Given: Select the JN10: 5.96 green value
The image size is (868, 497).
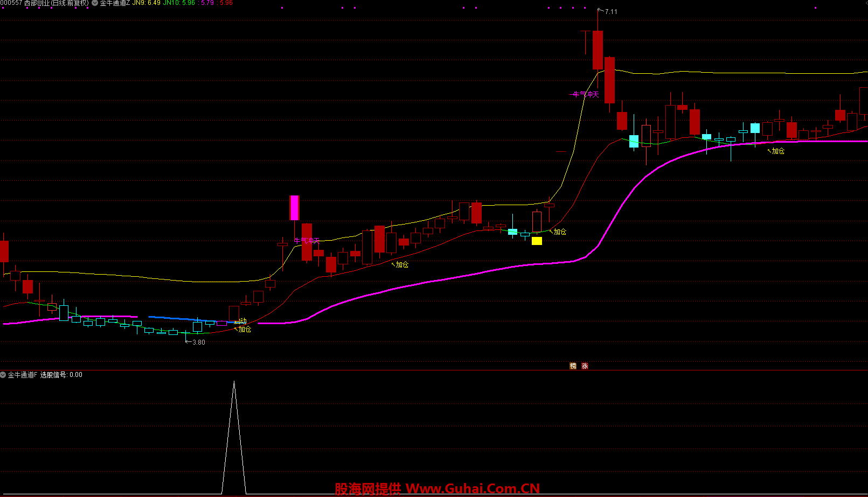Looking at the screenshot, I should pos(179,3).
